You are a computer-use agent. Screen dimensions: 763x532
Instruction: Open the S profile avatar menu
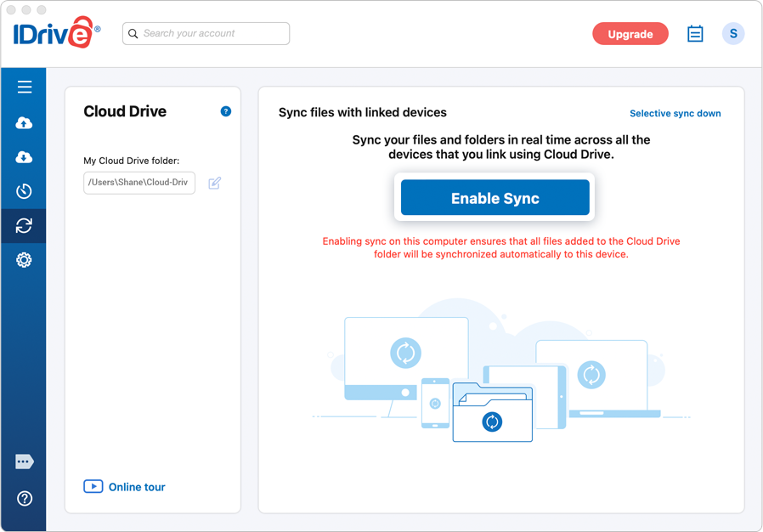(x=732, y=33)
